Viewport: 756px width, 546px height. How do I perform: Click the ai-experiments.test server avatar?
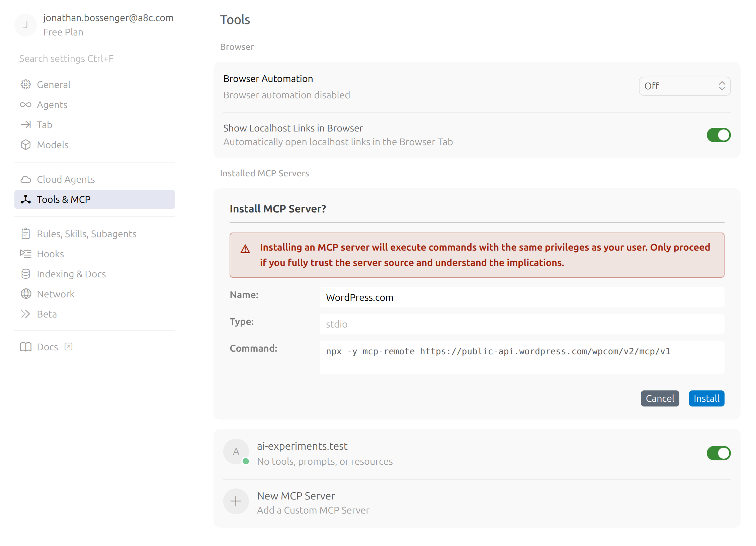(x=236, y=451)
